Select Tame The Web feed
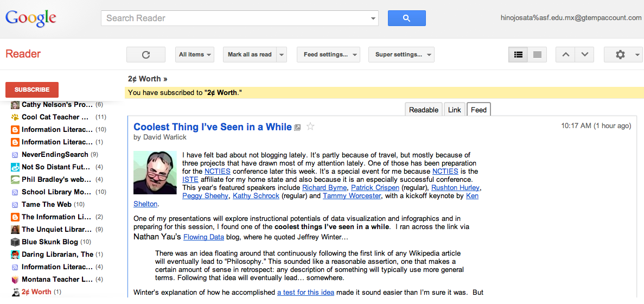The image size is (644, 304). tap(47, 205)
